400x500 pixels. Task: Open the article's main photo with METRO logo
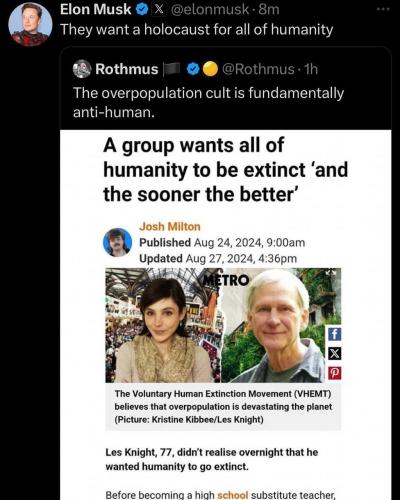tap(223, 325)
